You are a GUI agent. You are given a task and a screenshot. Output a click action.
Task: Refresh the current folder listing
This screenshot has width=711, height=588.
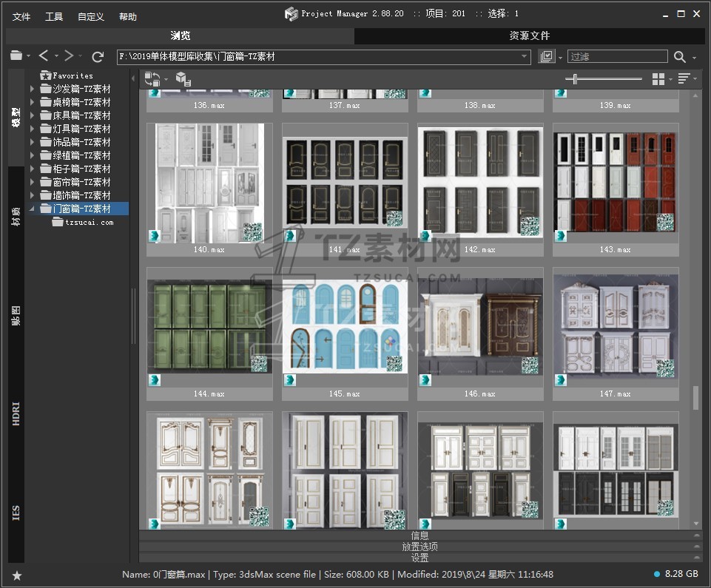pos(98,56)
